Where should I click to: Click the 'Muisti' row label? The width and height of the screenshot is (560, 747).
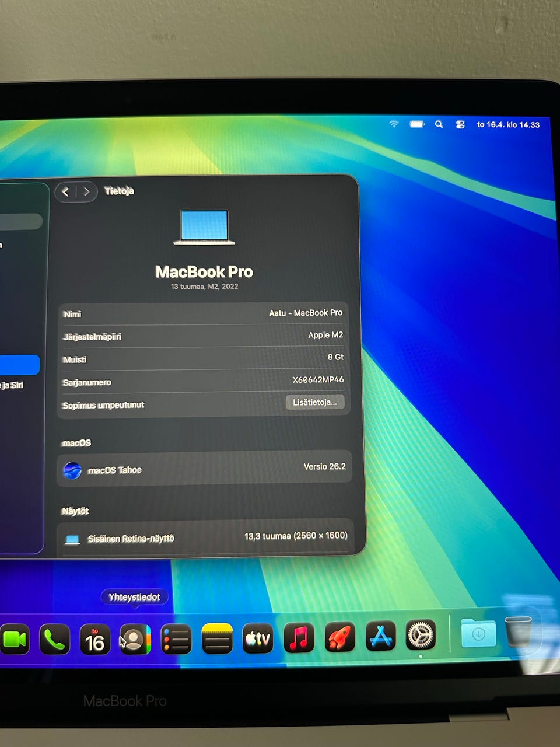point(75,359)
